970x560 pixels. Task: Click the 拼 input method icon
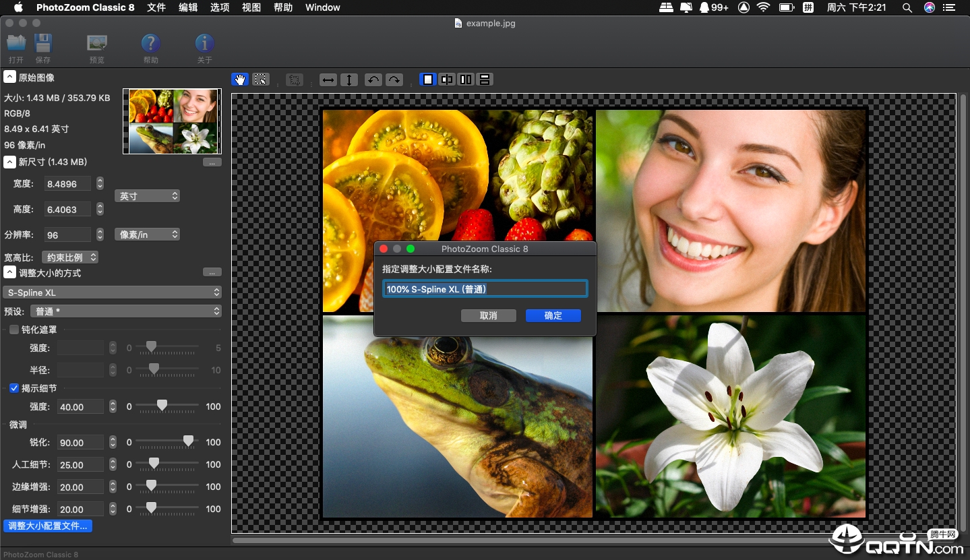(x=808, y=7)
